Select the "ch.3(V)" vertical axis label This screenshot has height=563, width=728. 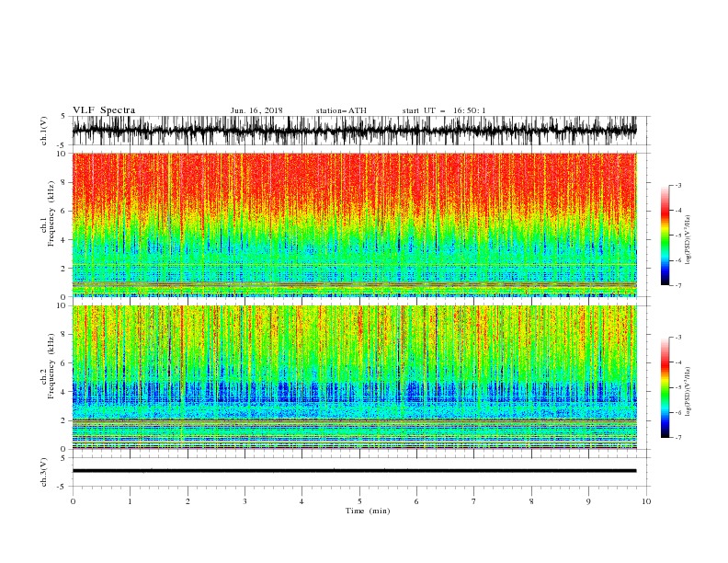coord(44,472)
